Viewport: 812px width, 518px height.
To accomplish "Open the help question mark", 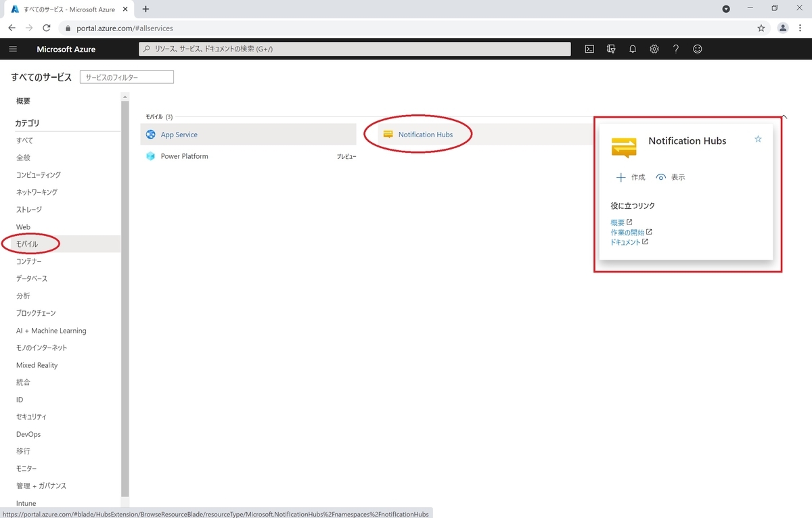I will pos(676,49).
